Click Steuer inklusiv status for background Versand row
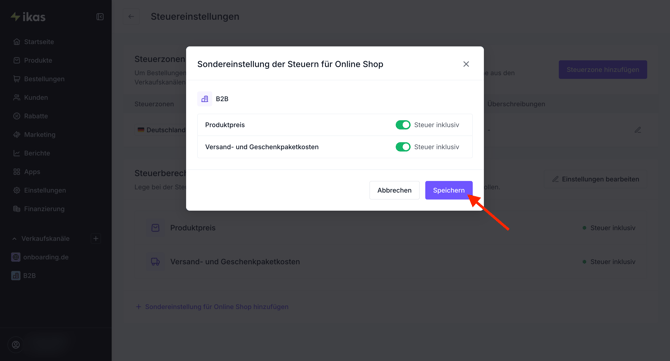Screen dimensions: 670x361 (608, 261)
